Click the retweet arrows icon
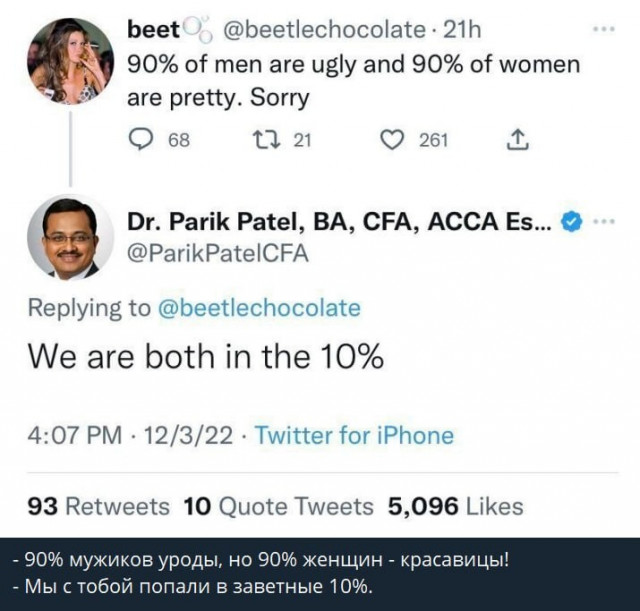The height and width of the screenshot is (611, 640). [x=267, y=140]
